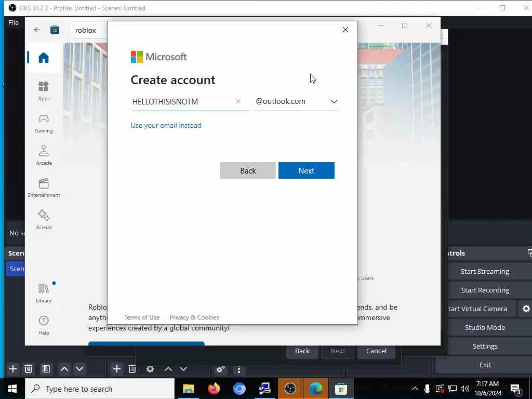Move source down in OBS sources toolbar

coord(183,369)
